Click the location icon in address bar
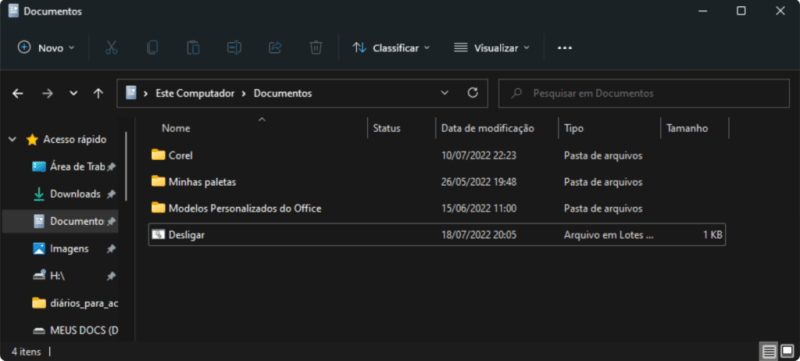The image size is (800, 361). coord(131,93)
